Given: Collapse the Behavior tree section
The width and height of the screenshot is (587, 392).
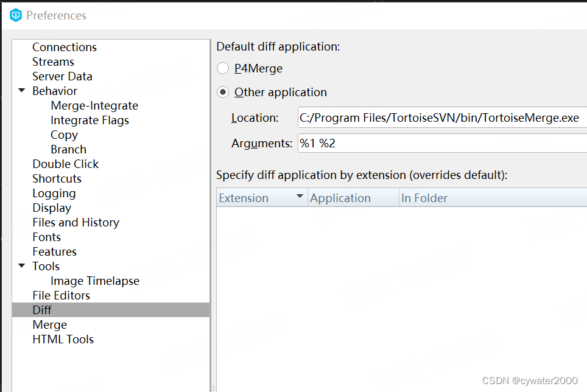Looking at the screenshot, I should tap(23, 91).
